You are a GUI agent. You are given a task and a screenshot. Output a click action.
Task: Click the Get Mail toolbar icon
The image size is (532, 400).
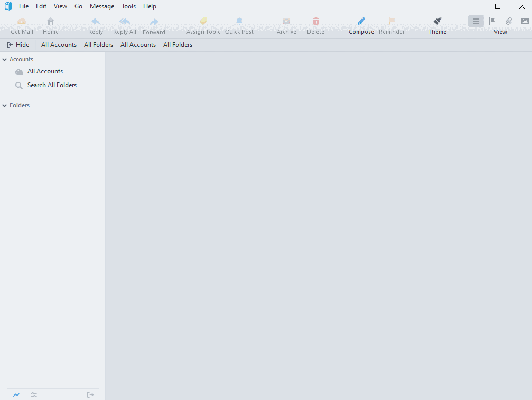22,21
